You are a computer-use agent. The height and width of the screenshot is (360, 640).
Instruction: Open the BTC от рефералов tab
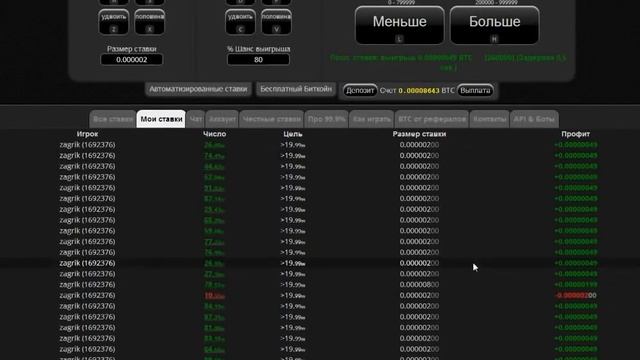[x=432, y=119]
